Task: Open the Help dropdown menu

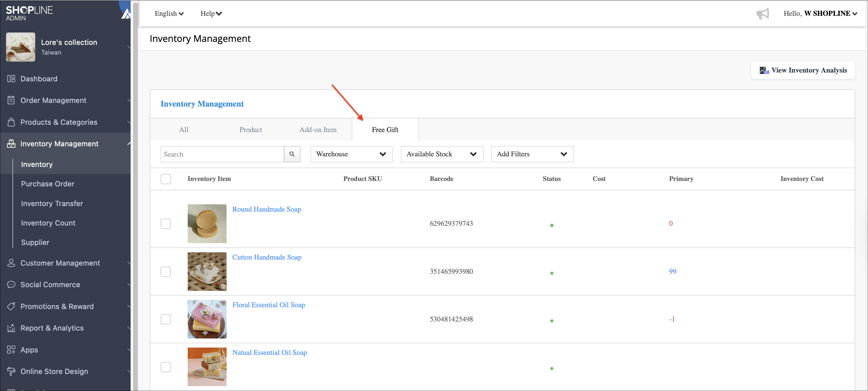Action: coord(211,13)
